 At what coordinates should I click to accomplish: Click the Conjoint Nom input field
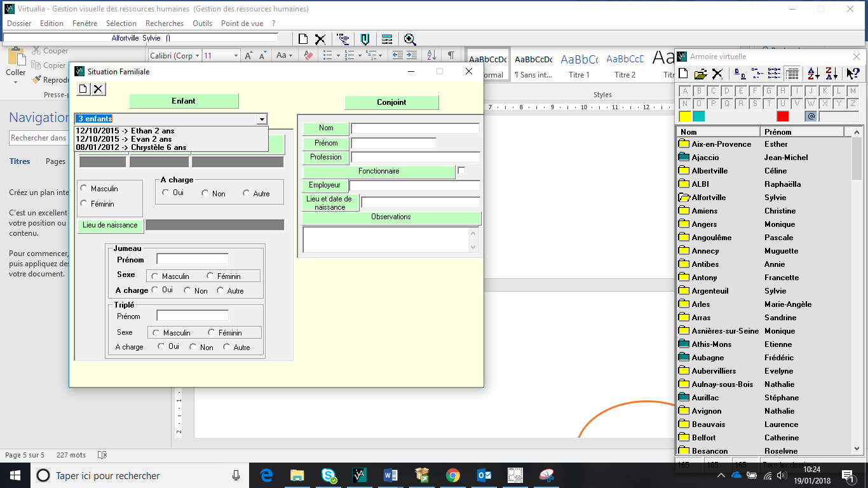(415, 128)
